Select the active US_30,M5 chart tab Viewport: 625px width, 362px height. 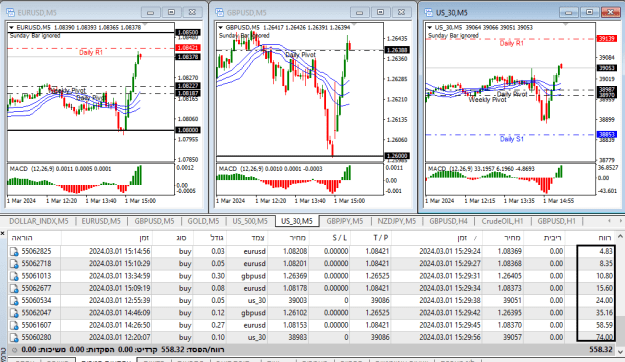pyautogui.click(x=297, y=221)
